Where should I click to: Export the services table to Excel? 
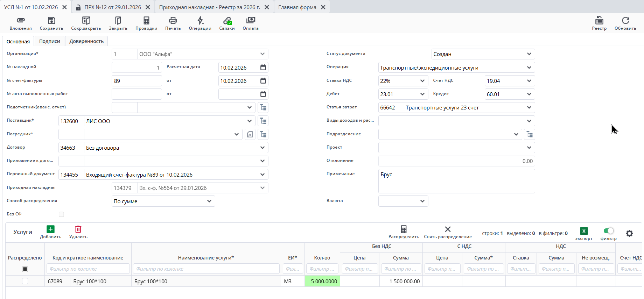583,231
